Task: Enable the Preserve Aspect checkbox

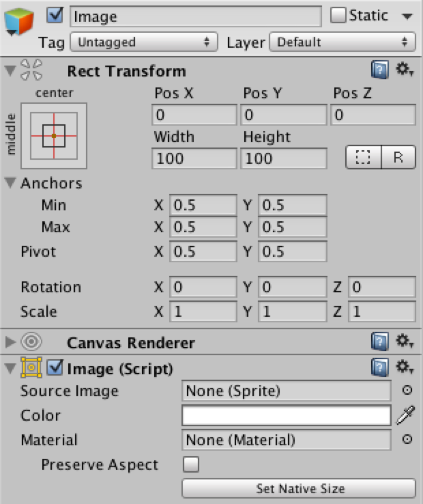Action: 191,464
